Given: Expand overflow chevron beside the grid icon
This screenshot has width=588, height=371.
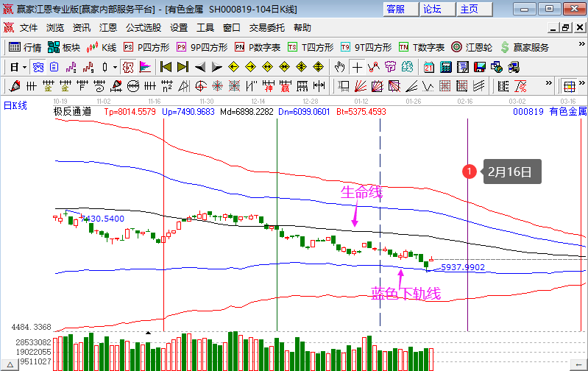Looking at the screenshot, I should click(581, 83).
